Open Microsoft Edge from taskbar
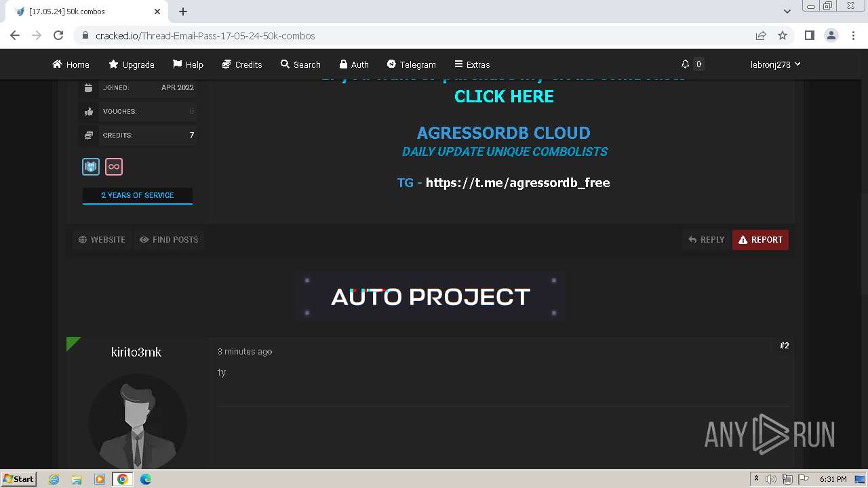Image resolution: width=868 pixels, height=488 pixels. [146, 479]
